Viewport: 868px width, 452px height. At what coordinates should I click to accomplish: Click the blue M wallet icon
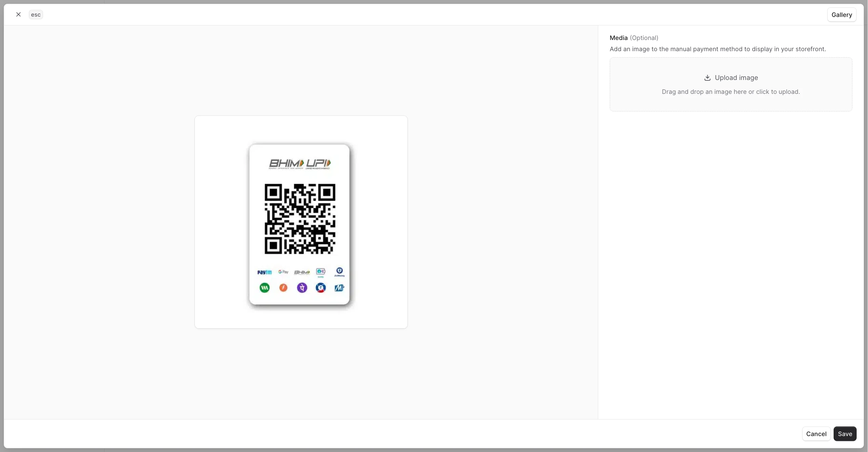click(339, 288)
